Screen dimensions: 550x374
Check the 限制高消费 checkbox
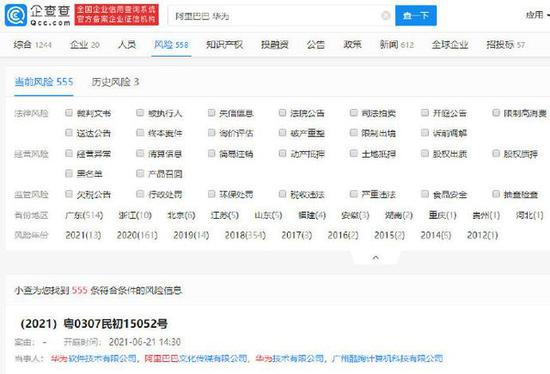tap(496, 113)
